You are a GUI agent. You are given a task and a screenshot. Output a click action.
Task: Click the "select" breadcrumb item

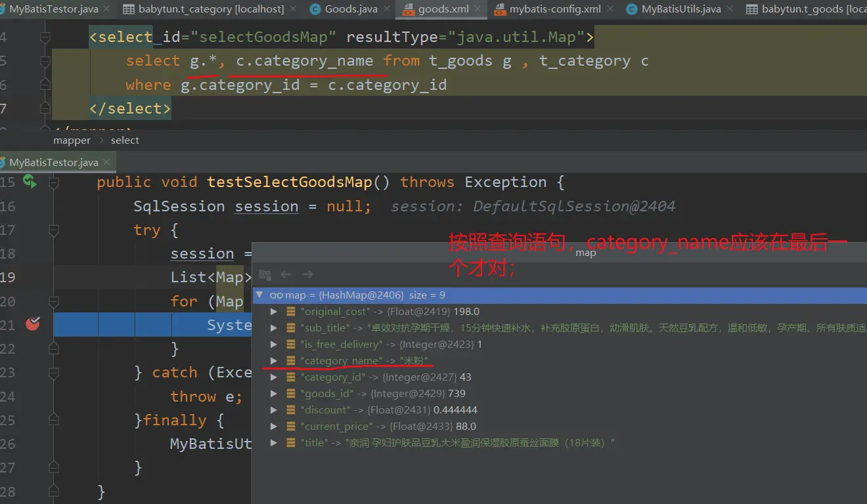pyautogui.click(x=125, y=140)
